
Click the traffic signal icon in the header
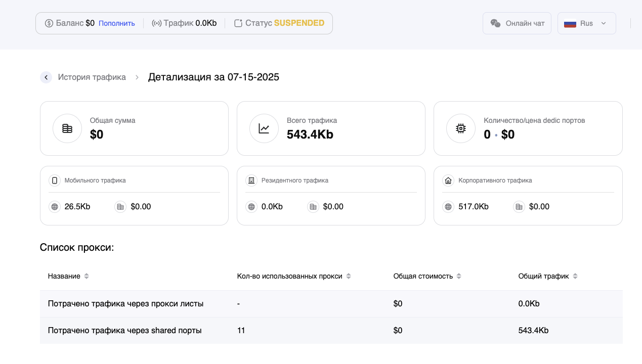[x=157, y=23]
